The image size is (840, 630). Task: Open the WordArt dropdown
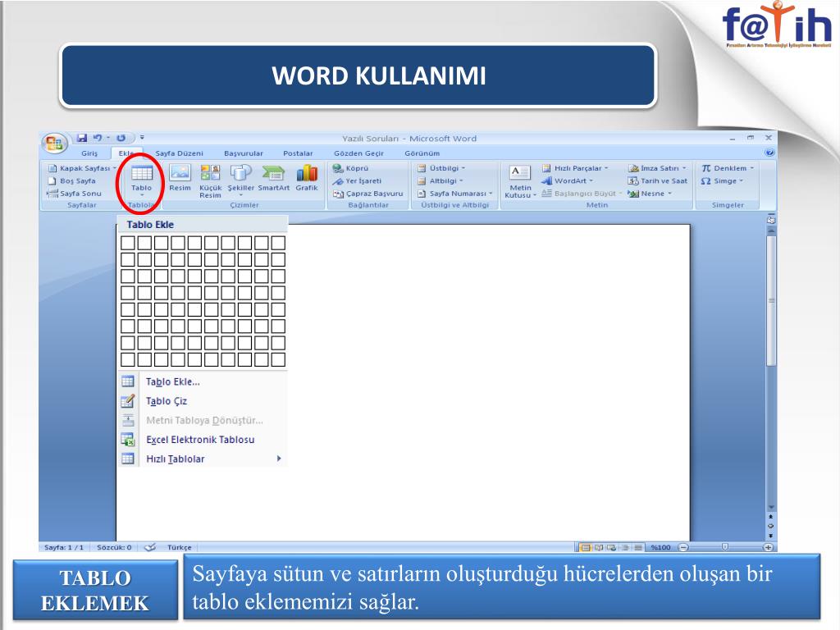[567, 181]
